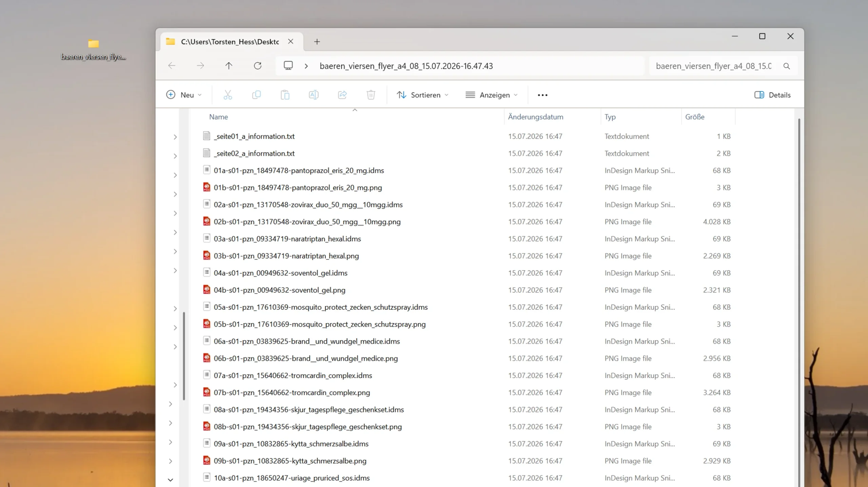Viewport: 868px width, 487px height.
Task: Sort by the Änderungsdatum column header
Action: point(535,117)
